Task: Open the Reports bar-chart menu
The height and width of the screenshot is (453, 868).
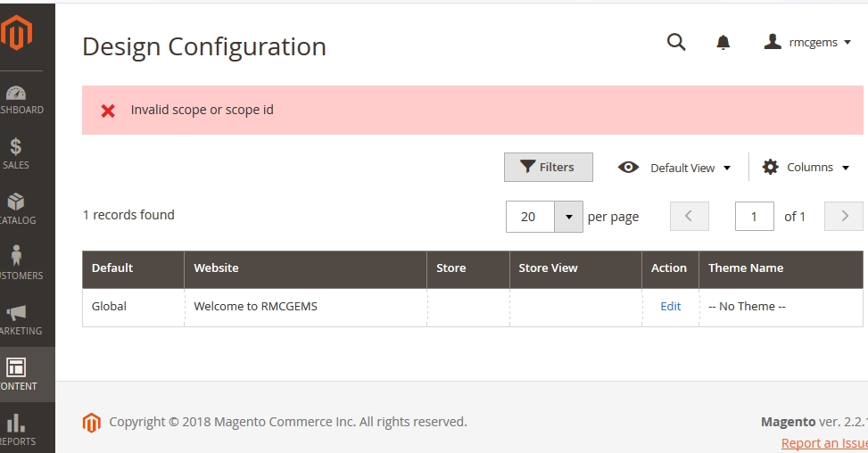Action: [16, 429]
